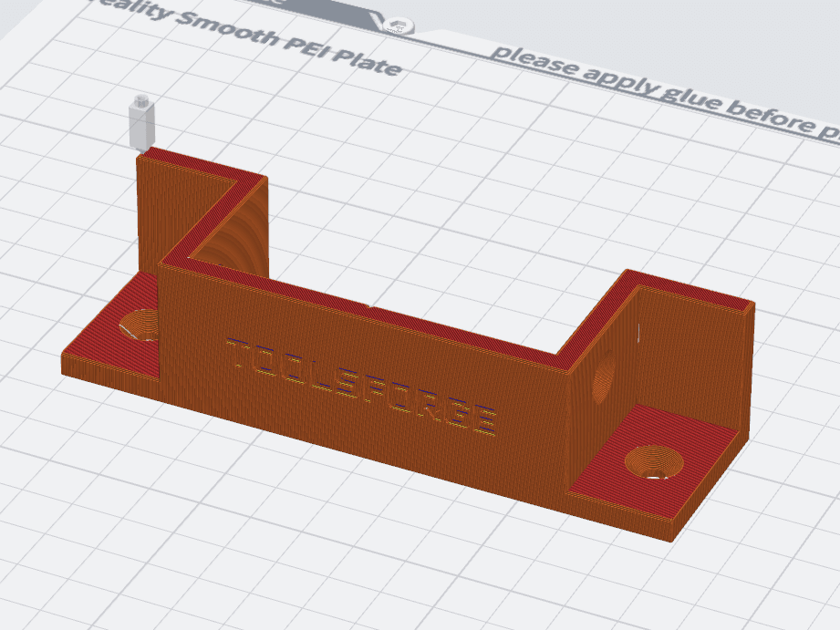Click the countersunk screw hole on right foot
The image size is (840, 630).
click(x=654, y=461)
